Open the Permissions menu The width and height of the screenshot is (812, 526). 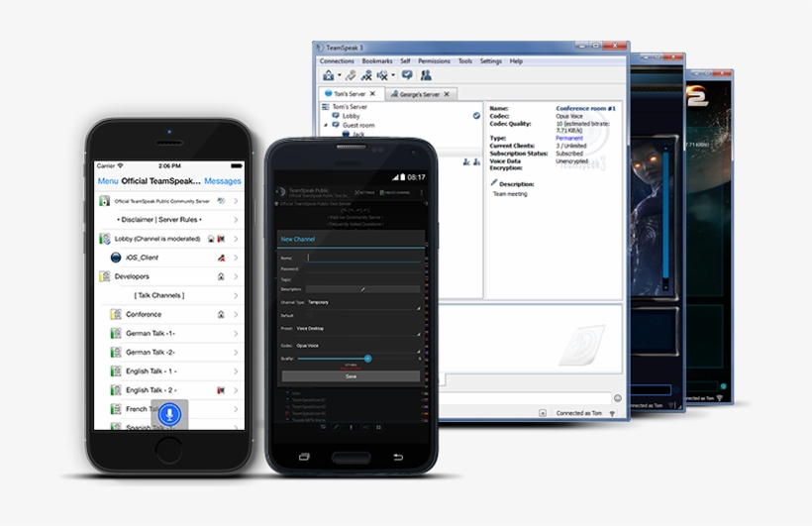tap(434, 61)
